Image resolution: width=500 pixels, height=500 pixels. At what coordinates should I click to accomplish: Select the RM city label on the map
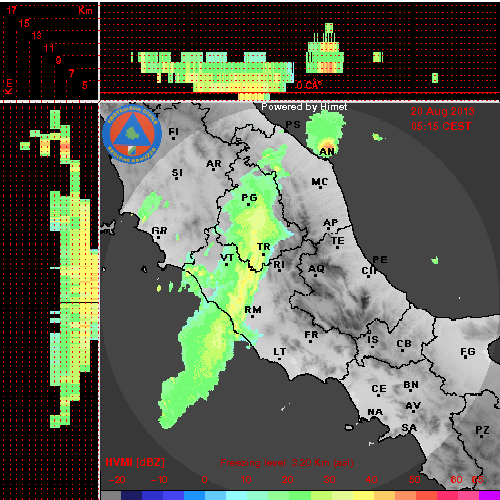point(253,310)
